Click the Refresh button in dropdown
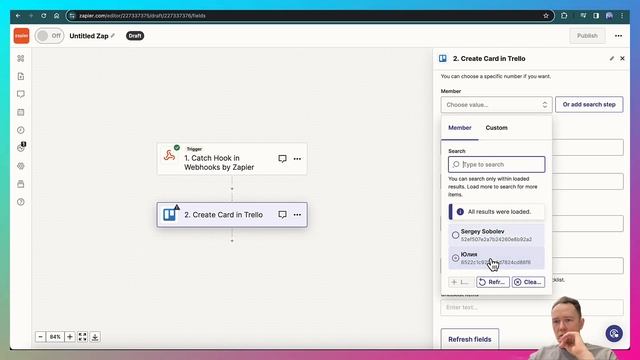Image resolution: width=640 pixels, height=360 pixels. 493,282
